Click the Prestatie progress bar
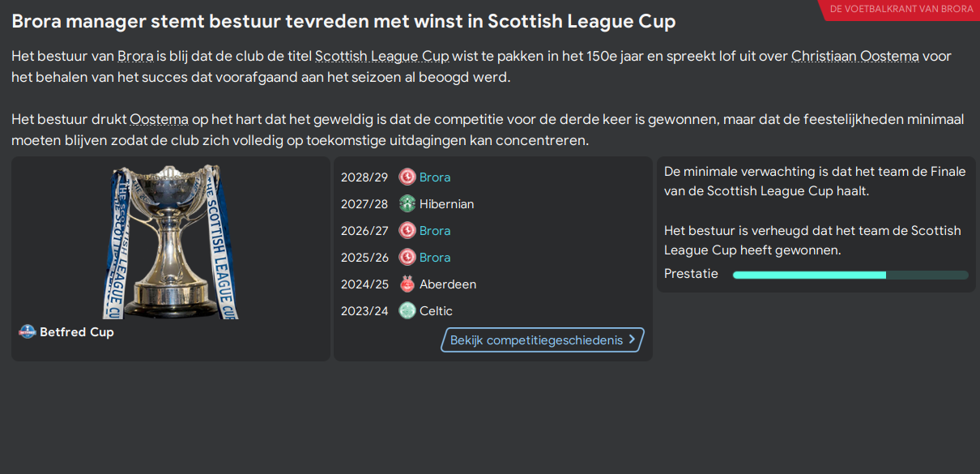The width and height of the screenshot is (980, 474). 850,275
